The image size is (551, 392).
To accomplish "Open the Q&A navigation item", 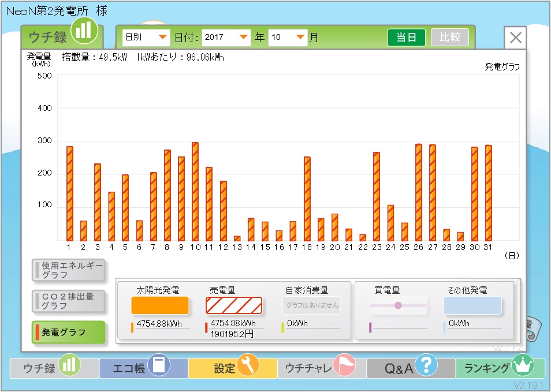I will coord(411,368).
